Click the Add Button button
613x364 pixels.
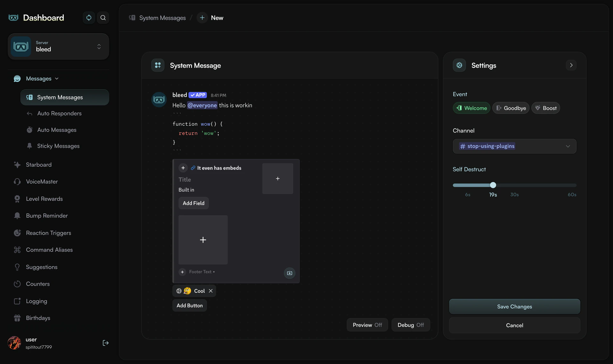pos(190,306)
